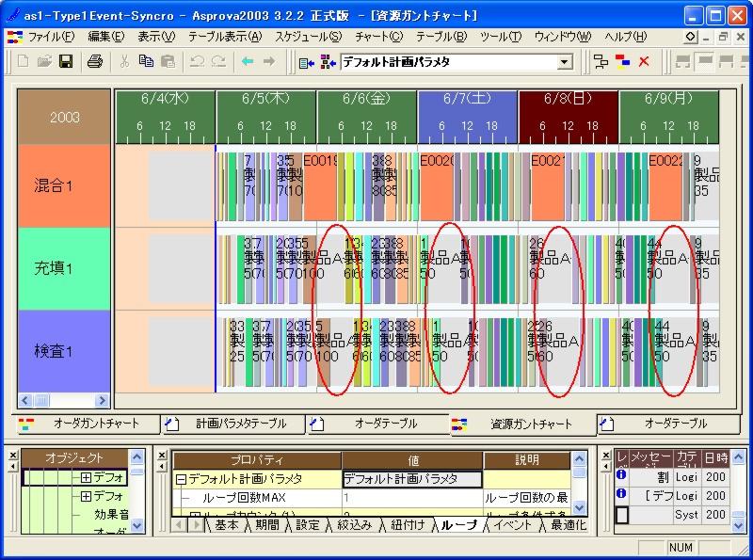Click the Copy toolbar icon

click(x=146, y=61)
